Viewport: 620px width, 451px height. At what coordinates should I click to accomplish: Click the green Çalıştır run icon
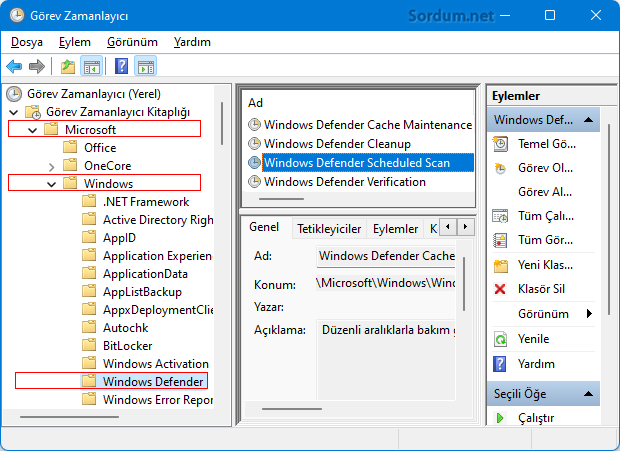500,418
